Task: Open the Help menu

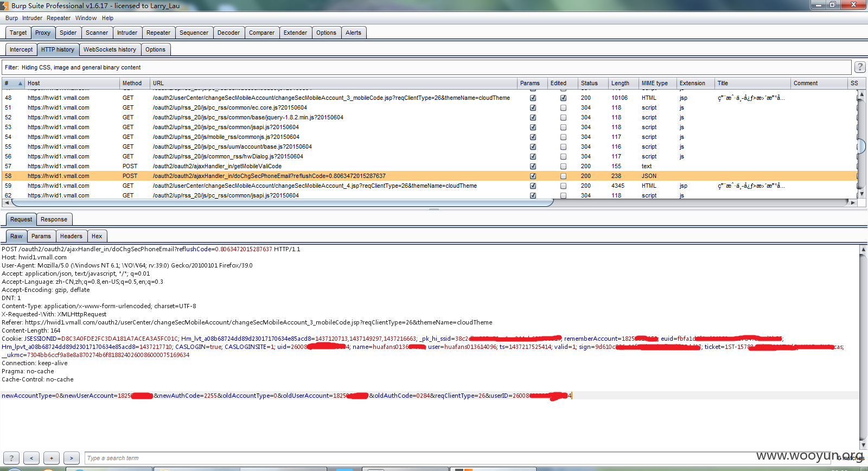Action: 107,18
